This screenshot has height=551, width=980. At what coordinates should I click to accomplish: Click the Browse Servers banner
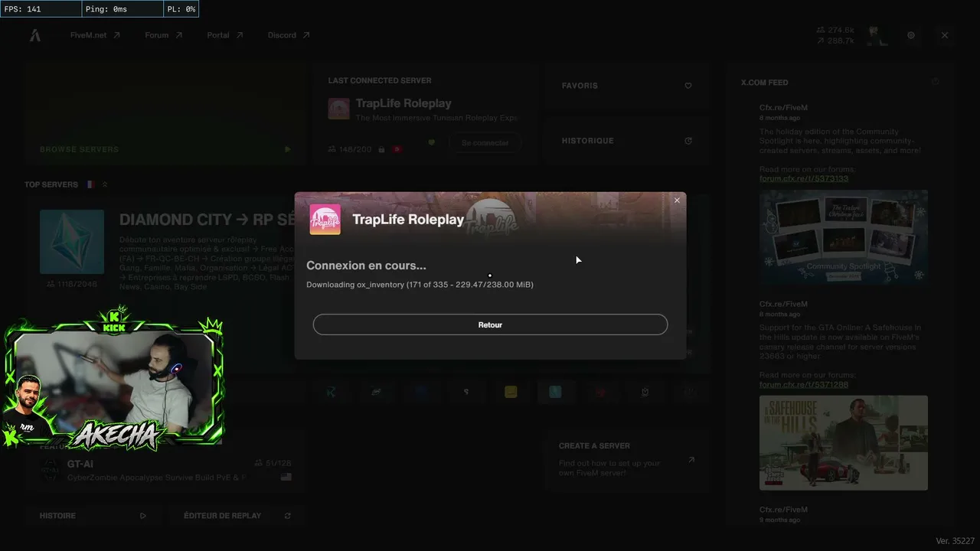coord(165,113)
